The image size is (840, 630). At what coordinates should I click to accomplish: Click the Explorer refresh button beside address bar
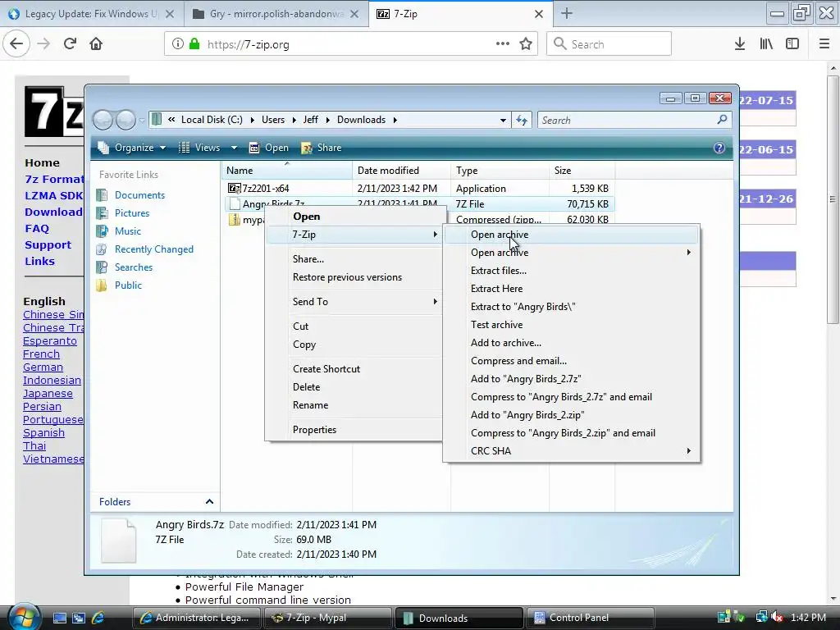click(522, 120)
